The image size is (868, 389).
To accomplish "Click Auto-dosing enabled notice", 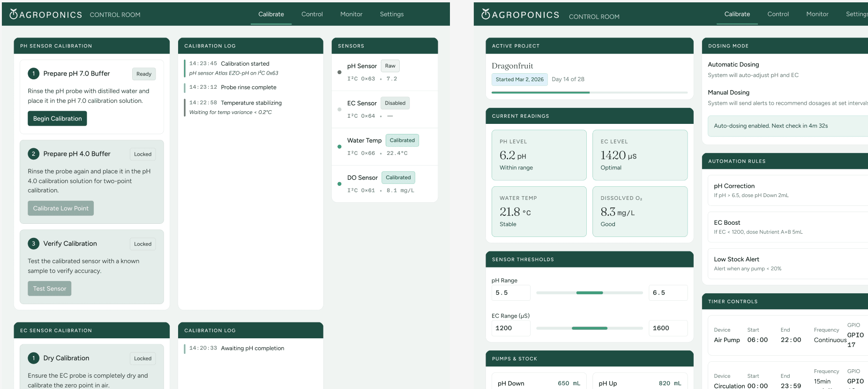I will [788, 126].
